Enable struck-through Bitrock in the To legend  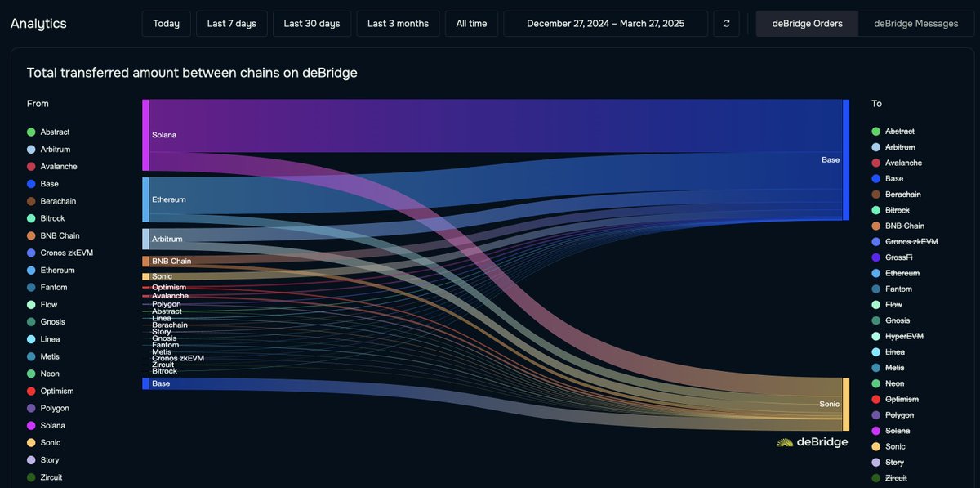[x=892, y=210]
